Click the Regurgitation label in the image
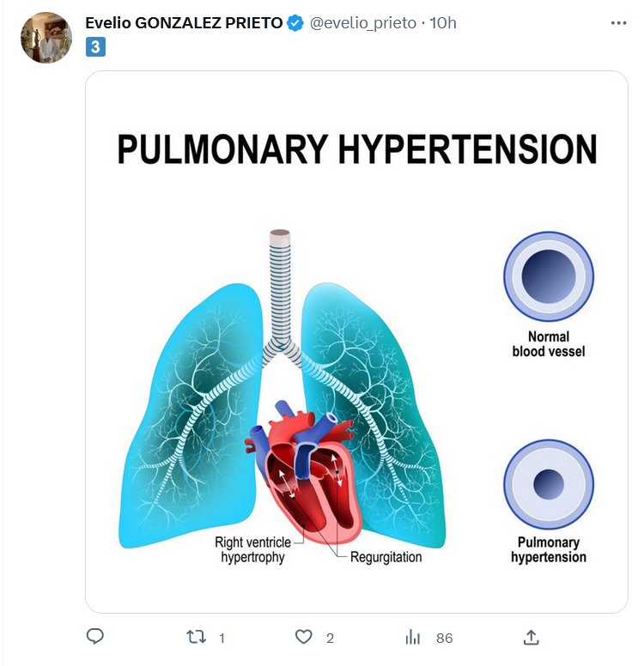This screenshot has width=644, height=666. click(x=386, y=557)
